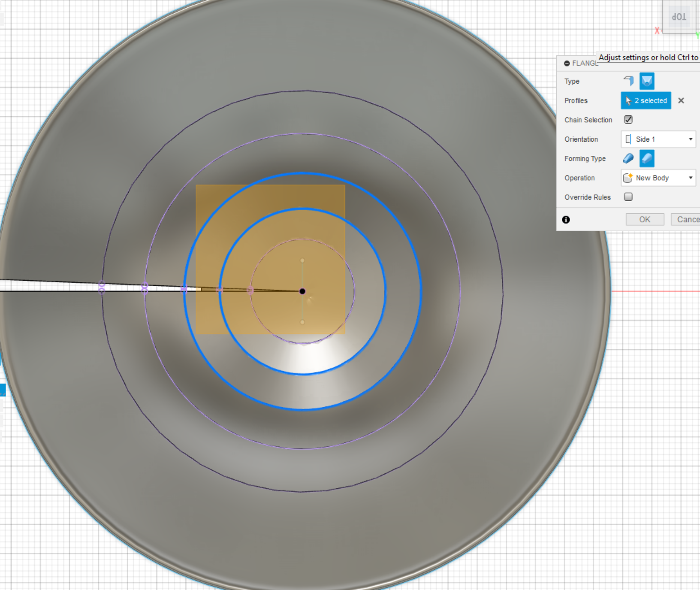Select the sketch-profile flange Type icon
This screenshot has width=700, height=590.
(x=646, y=81)
